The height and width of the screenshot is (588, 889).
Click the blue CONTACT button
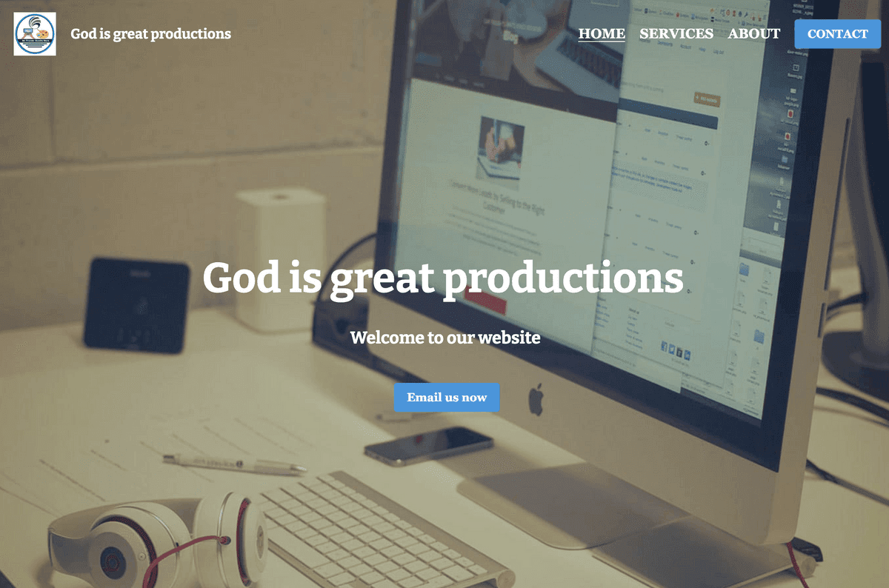coord(838,34)
